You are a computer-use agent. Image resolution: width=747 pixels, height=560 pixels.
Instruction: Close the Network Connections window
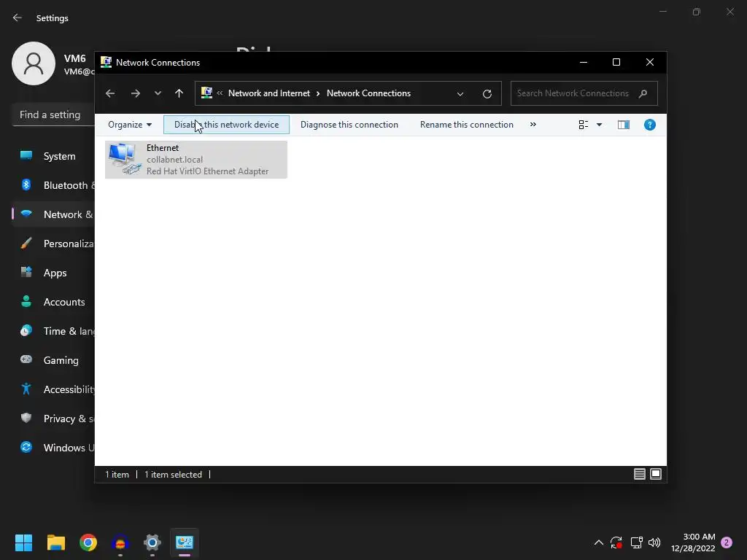click(x=650, y=63)
